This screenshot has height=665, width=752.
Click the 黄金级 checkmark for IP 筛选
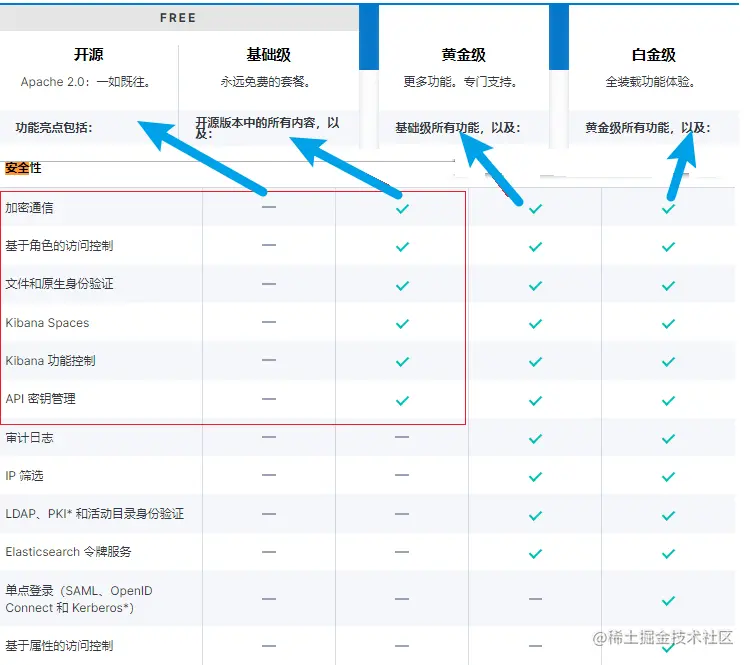pos(535,477)
